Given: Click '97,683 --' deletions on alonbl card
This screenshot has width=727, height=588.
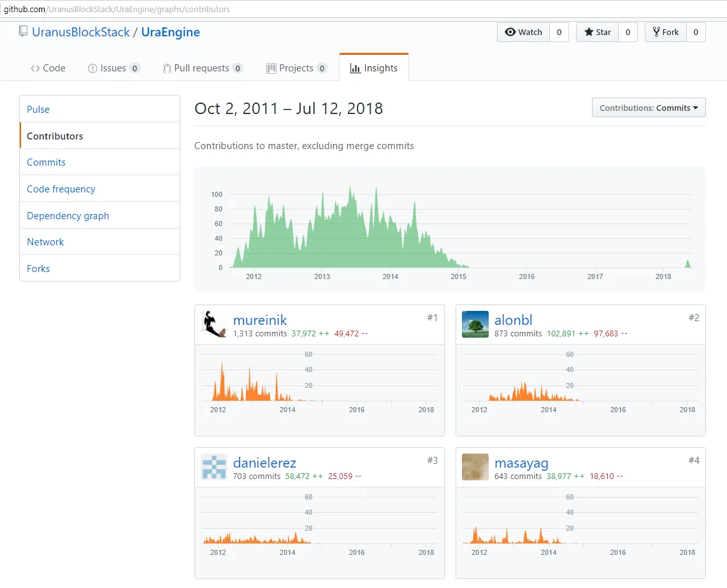Looking at the screenshot, I should [x=610, y=333].
